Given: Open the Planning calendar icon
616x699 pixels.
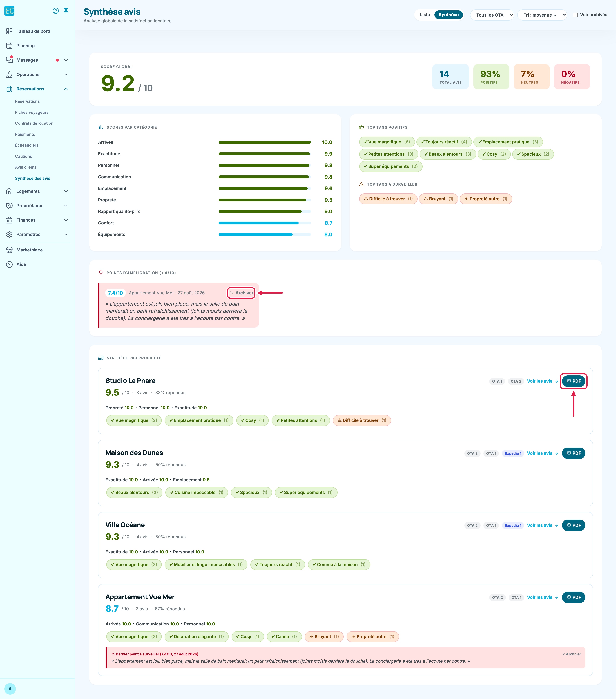Looking at the screenshot, I should click(9, 45).
